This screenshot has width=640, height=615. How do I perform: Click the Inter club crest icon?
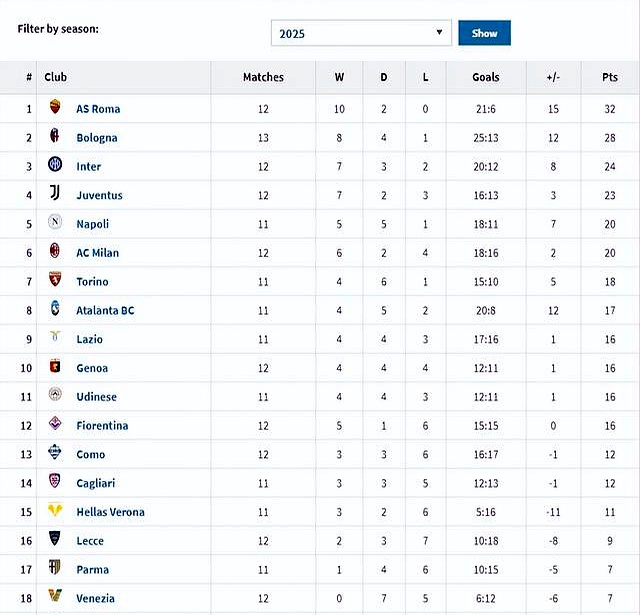[x=55, y=166]
